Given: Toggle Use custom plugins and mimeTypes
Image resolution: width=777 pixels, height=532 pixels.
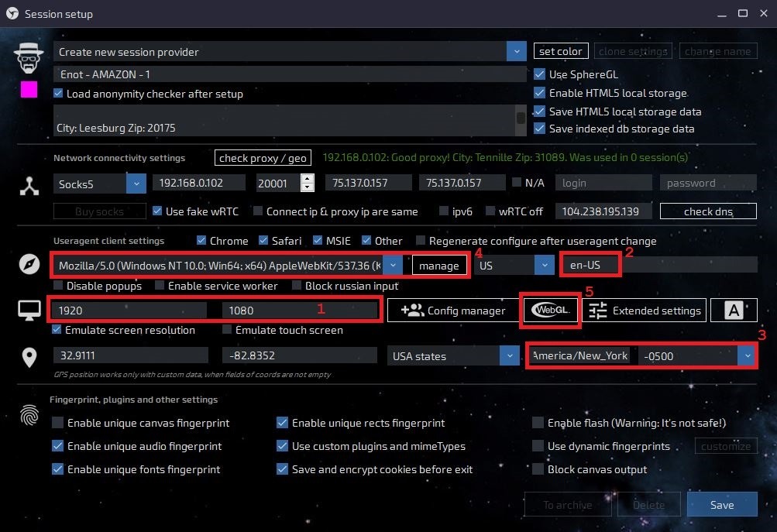Looking at the screenshot, I should coord(282,446).
